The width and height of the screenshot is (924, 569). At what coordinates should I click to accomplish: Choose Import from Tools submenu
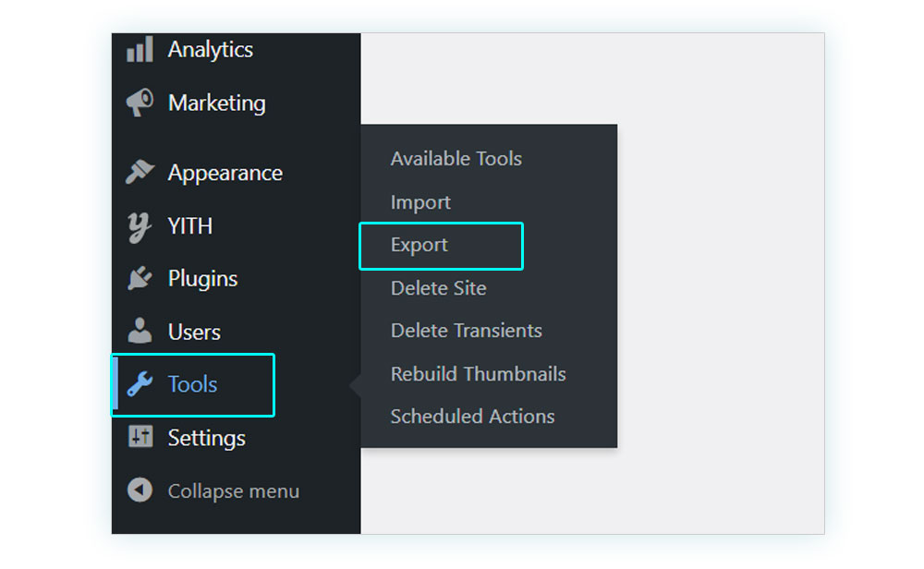click(420, 202)
